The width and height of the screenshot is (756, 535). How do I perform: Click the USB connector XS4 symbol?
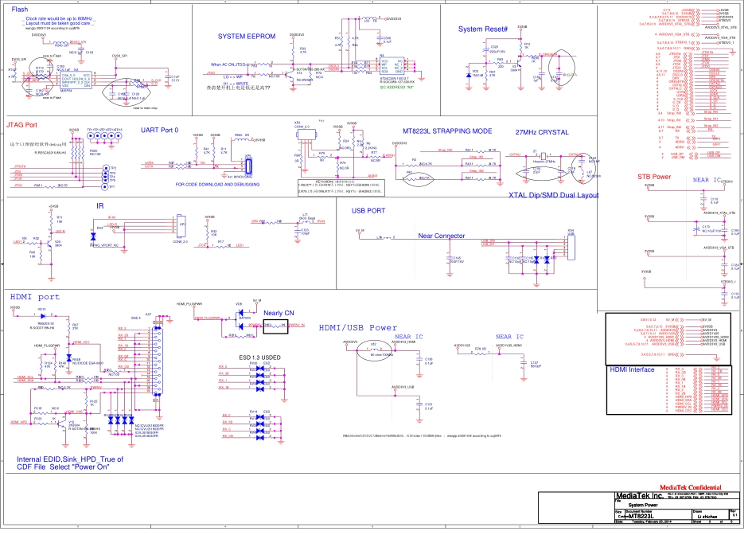571,247
